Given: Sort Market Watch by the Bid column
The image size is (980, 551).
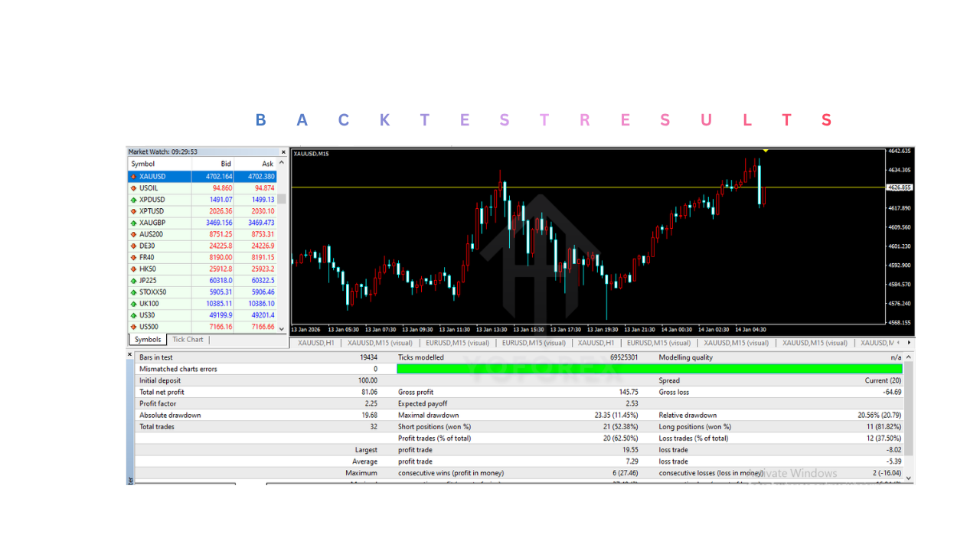Looking at the screenshot, I should (x=226, y=163).
